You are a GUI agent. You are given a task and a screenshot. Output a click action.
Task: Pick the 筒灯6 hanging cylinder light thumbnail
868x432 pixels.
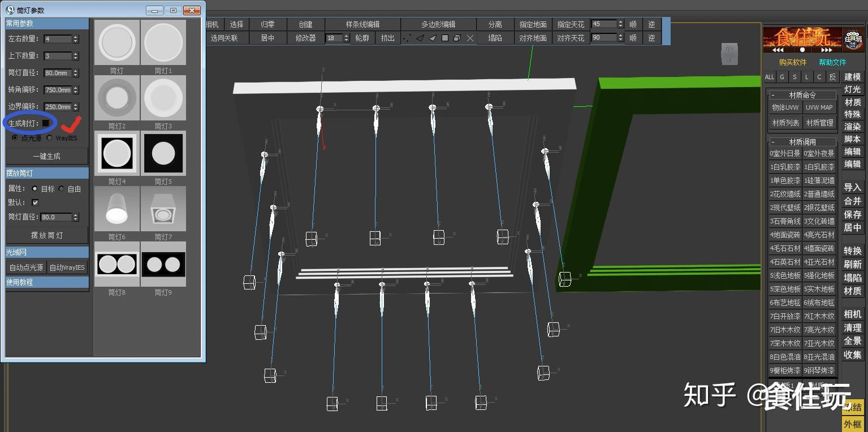[117, 209]
